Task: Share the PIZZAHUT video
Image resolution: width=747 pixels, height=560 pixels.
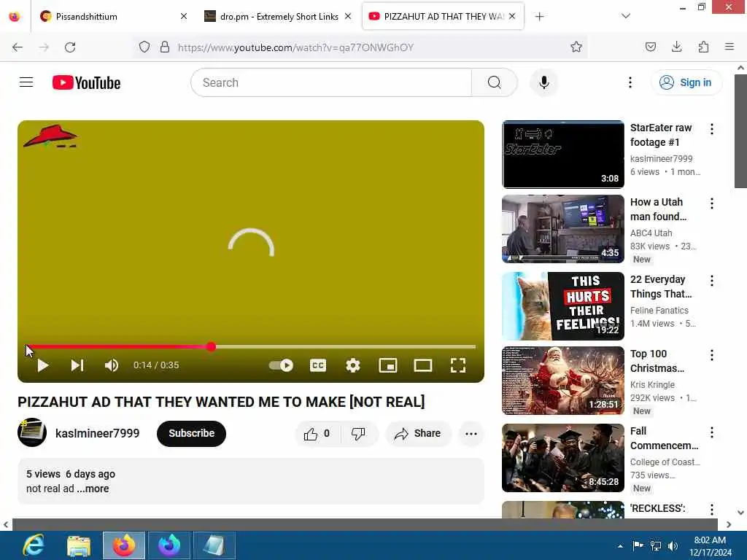Action: [x=417, y=433]
